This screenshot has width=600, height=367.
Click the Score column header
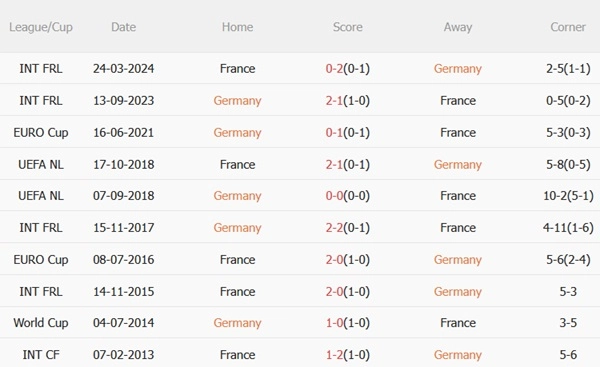pyautogui.click(x=347, y=27)
